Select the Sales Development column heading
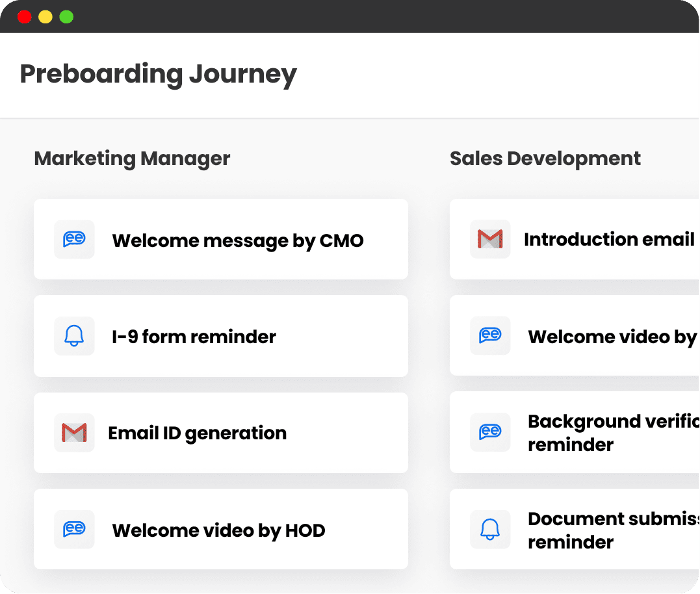Viewport: 700px width, 594px height. click(x=545, y=159)
